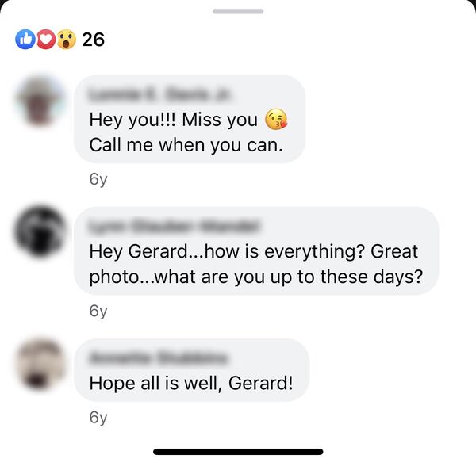Open avatar beside "Hope all is well" comment
476x474 pixels.
[40, 365]
